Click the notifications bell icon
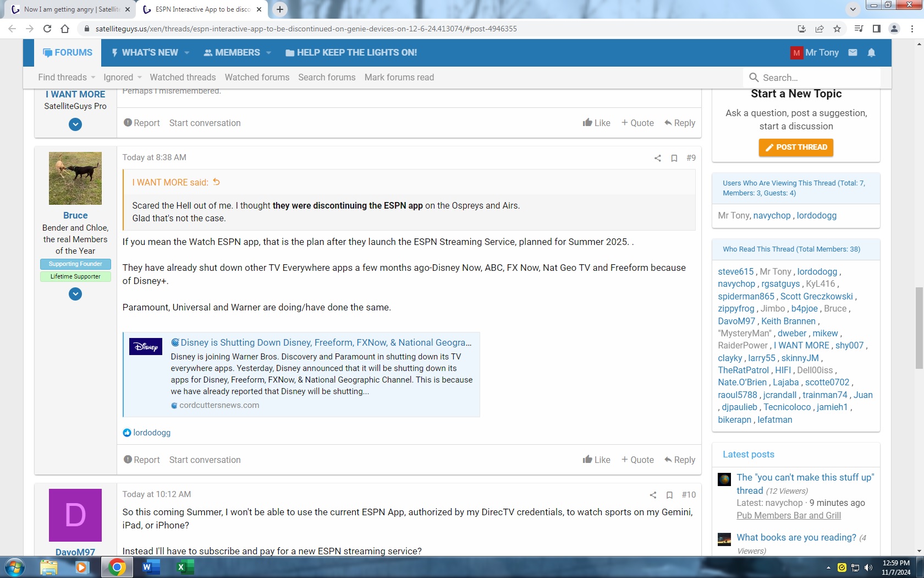 point(871,53)
